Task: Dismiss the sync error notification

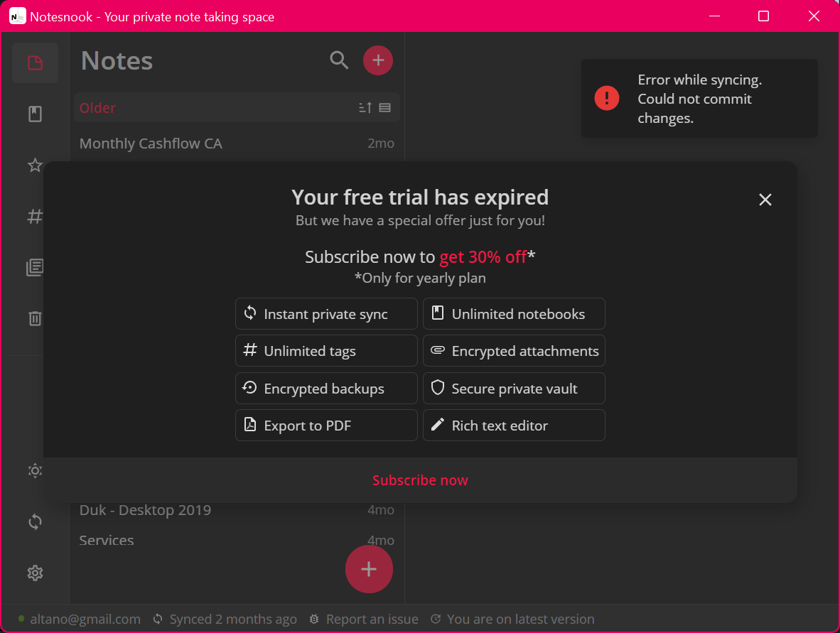Action: click(699, 99)
